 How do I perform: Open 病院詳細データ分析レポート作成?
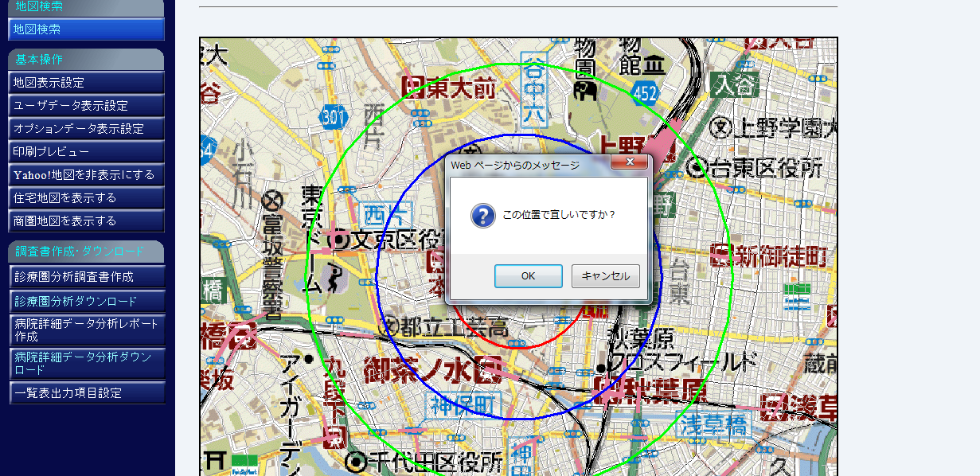coord(86,330)
